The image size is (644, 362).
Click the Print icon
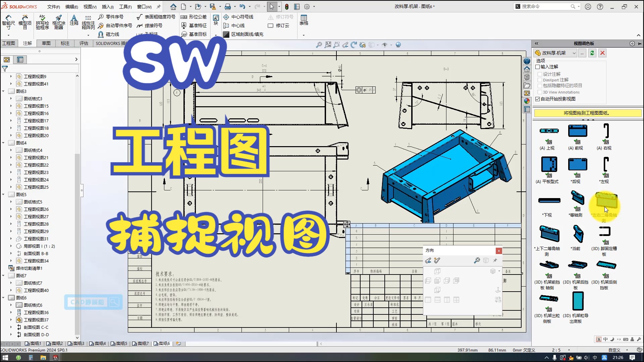point(228,7)
